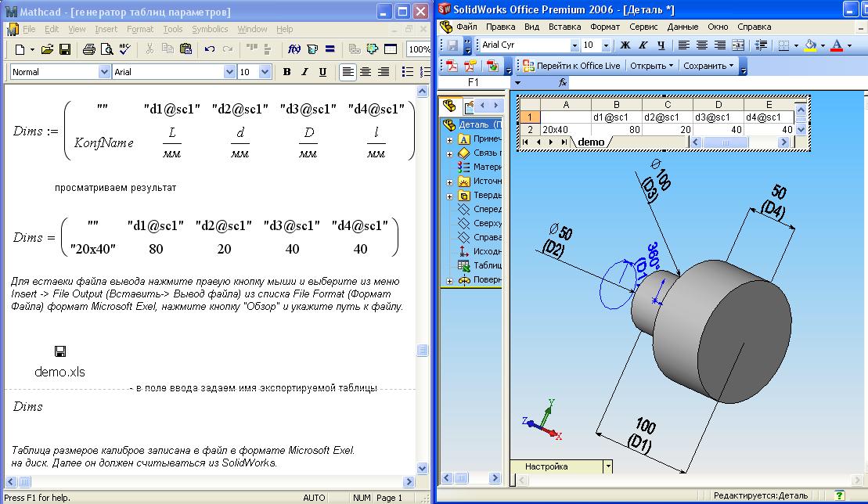Click the coordinate triad in the SolidWorks viewport
This screenshot has height=504, width=868.
(x=542, y=420)
